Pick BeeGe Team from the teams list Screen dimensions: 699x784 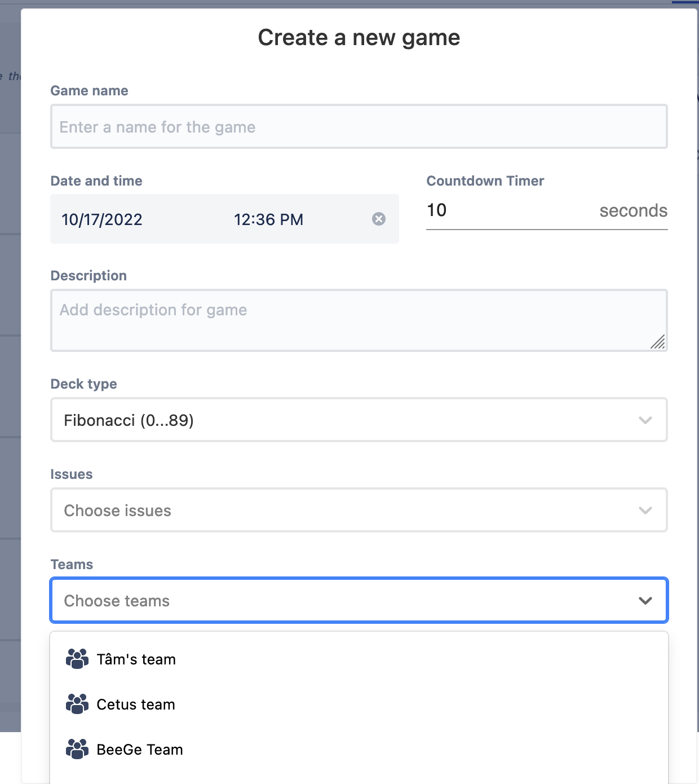tap(140, 750)
